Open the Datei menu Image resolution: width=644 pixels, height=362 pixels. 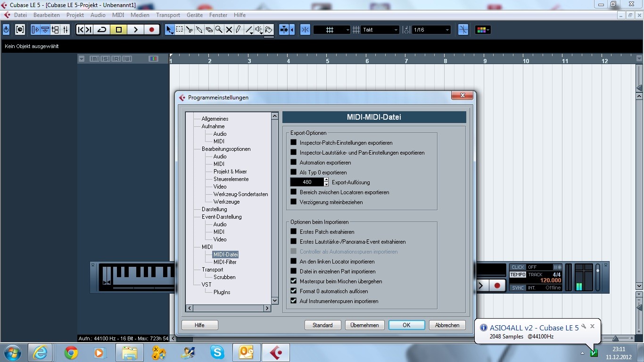pyautogui.click(x=20, y=15)
